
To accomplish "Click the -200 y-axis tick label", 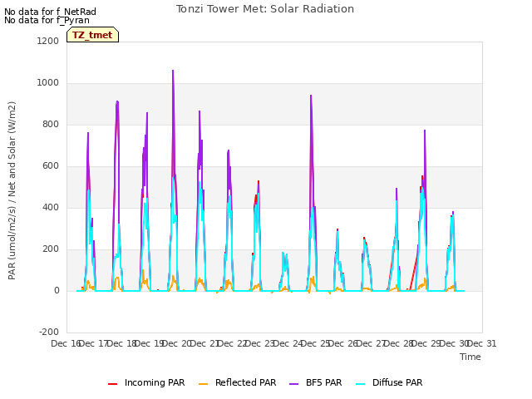I will point(49,332).
